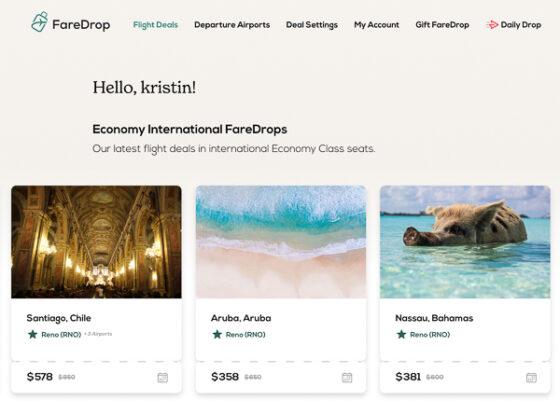This screenshot has height=401, width=560.
Task: Expand the +2 Airports label on Santiago card
Action: (x=98, y=334)
